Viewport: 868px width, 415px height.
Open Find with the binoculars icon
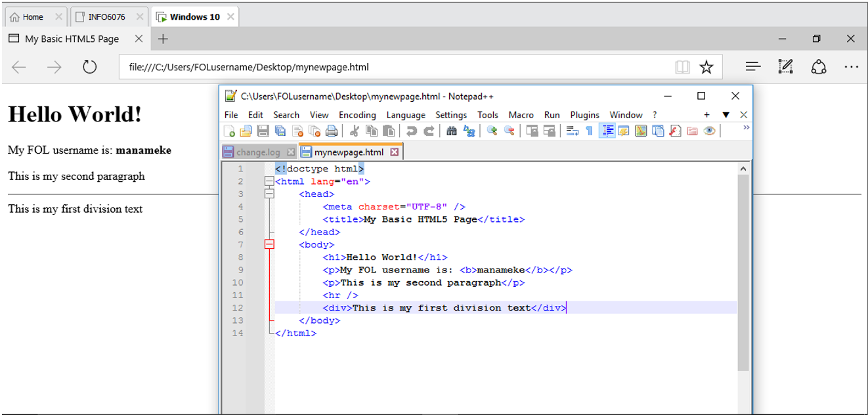(451, 131)
